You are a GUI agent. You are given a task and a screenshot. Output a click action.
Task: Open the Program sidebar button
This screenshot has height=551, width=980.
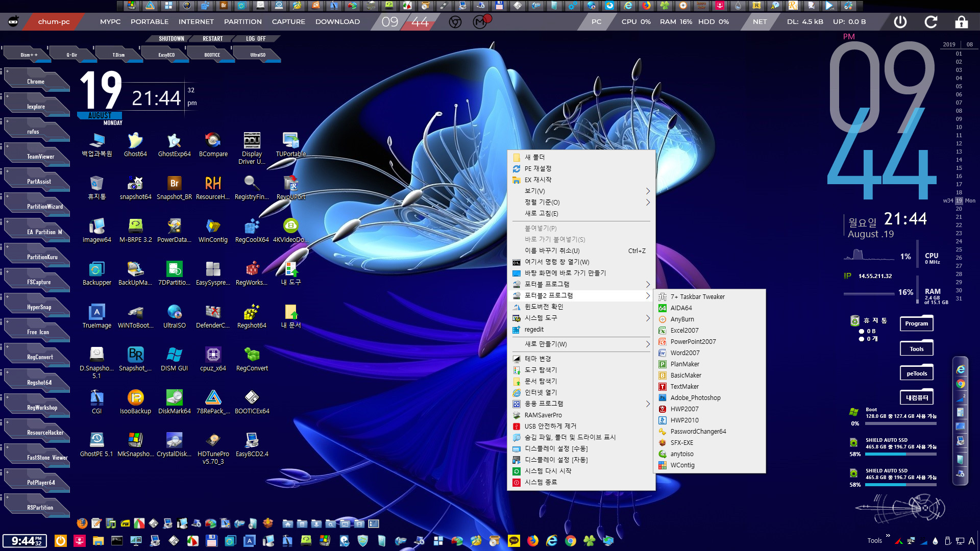(916, 323)
